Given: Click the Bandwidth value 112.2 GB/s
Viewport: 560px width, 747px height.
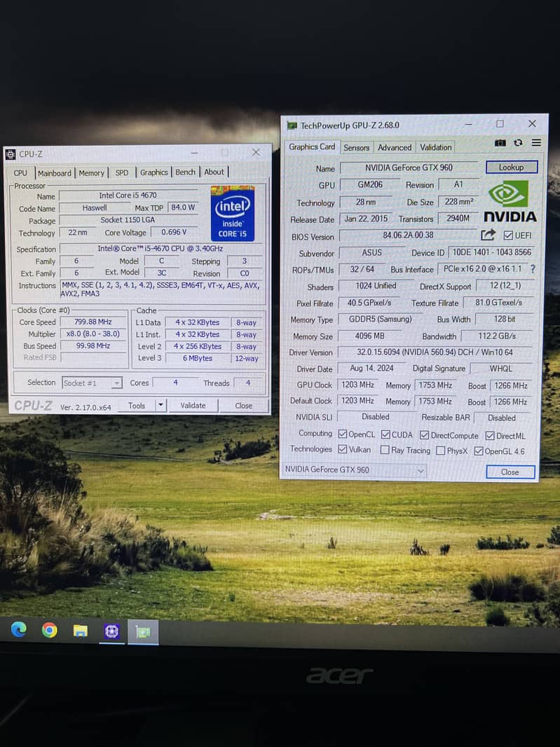Looking at the screenshot, I should pyautogui.click(x=497, y=336).
